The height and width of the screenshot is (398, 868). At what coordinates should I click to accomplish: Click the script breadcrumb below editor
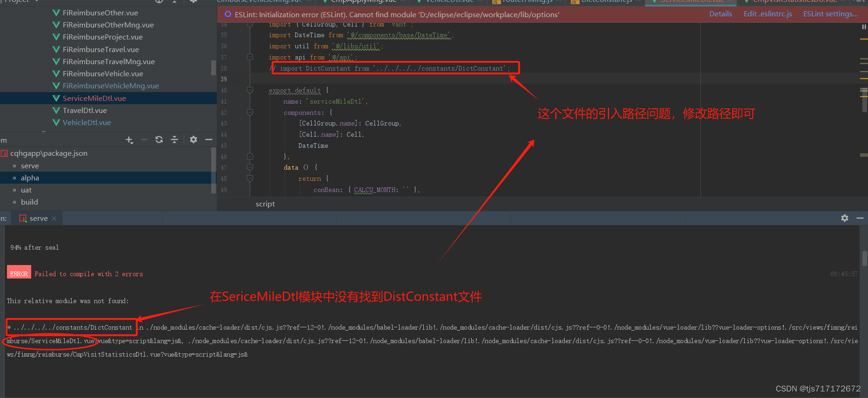(265, 204)
